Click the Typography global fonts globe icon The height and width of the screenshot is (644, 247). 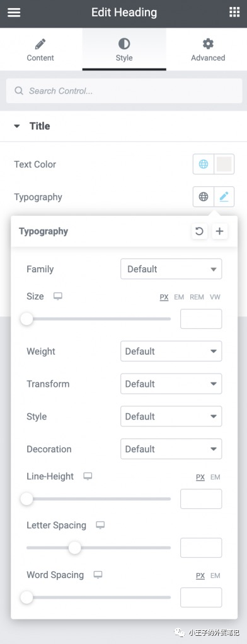coord(204,197)
